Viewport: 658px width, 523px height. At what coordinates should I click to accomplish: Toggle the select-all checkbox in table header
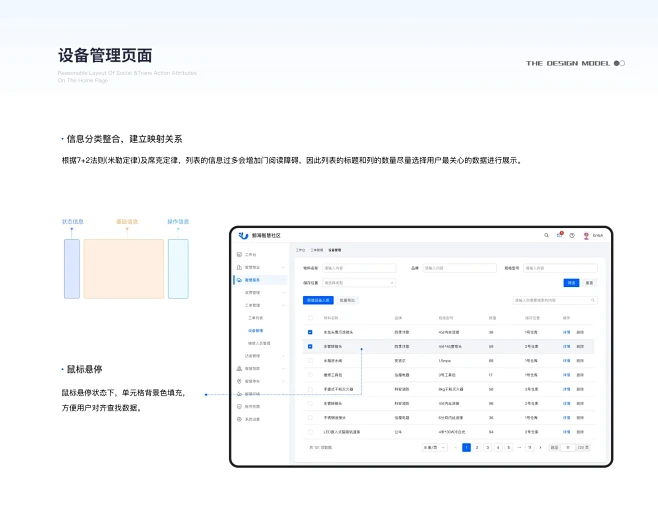click(x=310, y=318)
